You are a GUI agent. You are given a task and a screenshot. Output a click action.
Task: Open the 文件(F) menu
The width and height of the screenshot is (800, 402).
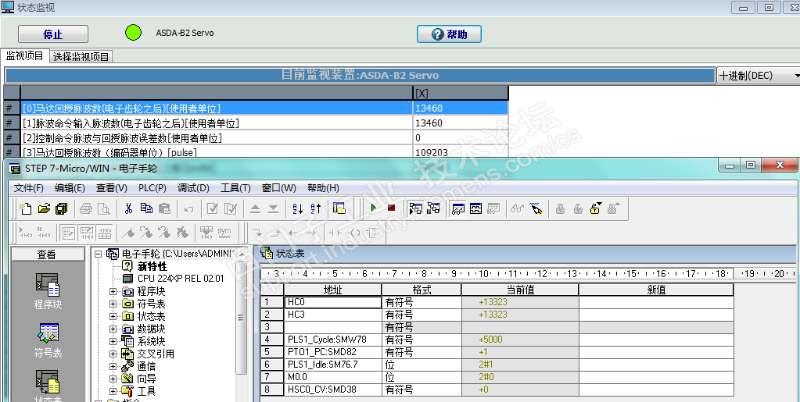pos(29,188)
